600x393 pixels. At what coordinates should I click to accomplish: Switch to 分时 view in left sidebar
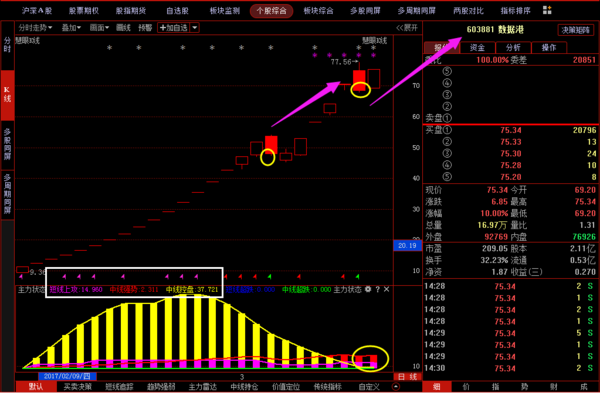7,45
